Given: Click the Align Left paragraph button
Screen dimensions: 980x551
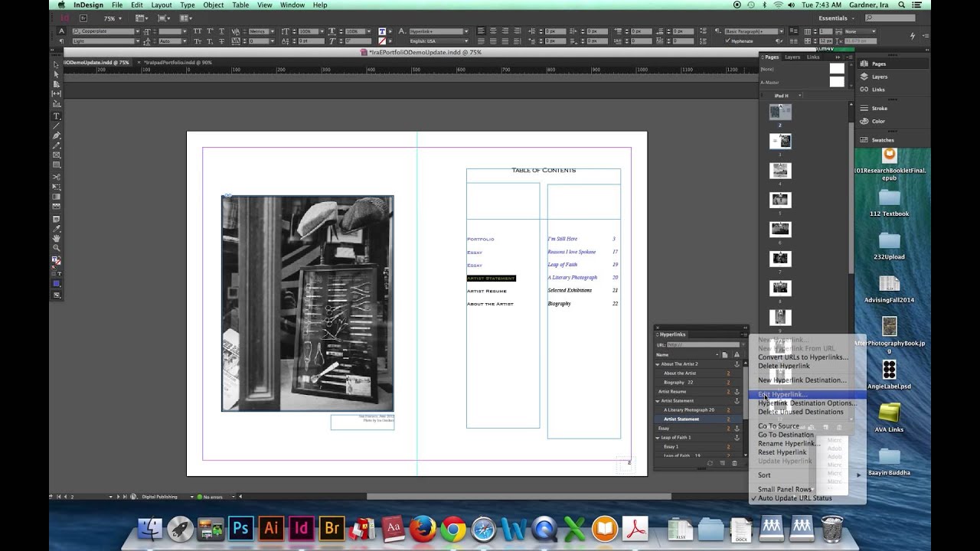Looking at the screenshot, I should [482, 31].
